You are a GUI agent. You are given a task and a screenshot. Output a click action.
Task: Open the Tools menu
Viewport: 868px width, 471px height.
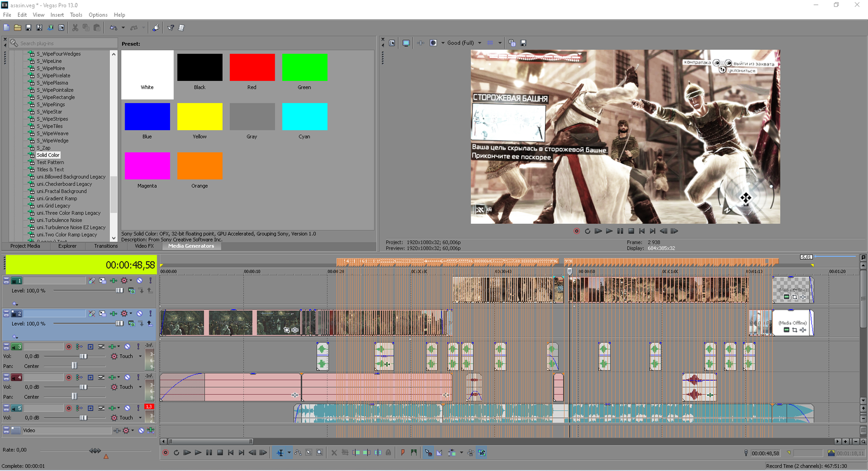(76, 15)
